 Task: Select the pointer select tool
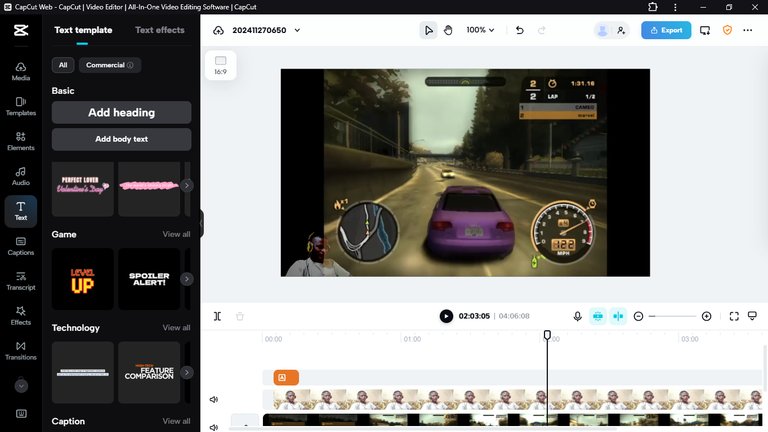[x=429, y=30]
